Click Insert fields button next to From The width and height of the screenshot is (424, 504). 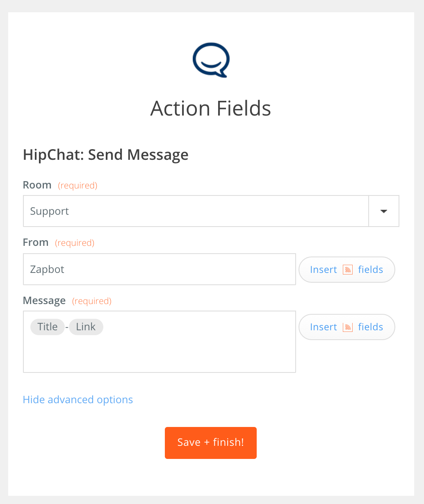[x=346, y=270]
